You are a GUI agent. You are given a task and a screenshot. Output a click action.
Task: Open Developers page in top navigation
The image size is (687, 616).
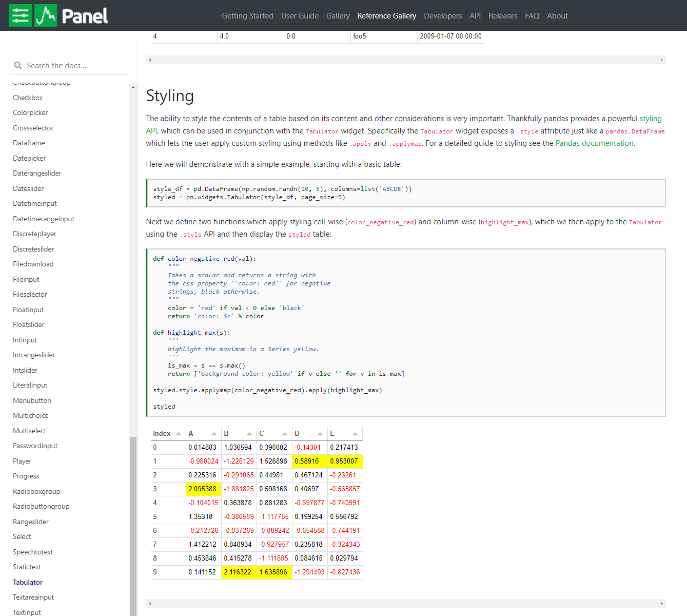[x=443, y=16]
